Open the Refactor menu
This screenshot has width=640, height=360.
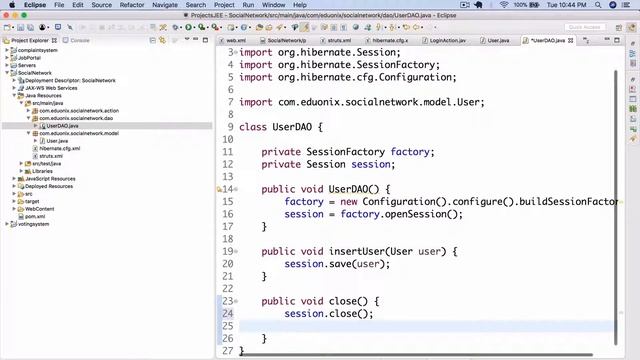[132, 5]
